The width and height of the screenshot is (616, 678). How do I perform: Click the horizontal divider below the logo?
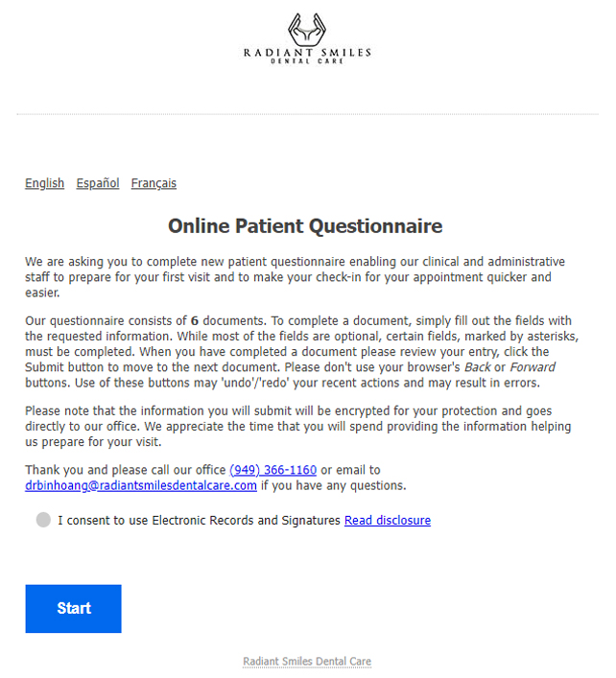(308, 114)
